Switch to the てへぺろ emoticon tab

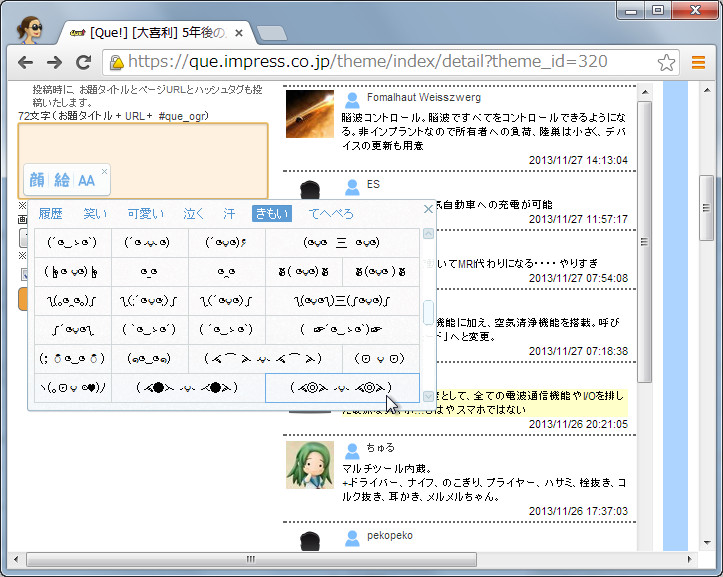click(x=331, y=214)
